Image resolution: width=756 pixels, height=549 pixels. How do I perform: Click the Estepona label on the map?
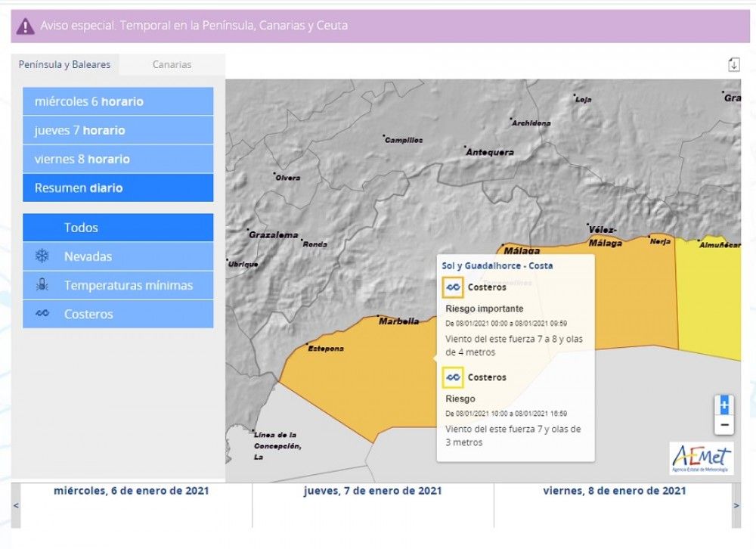point(326,349)
